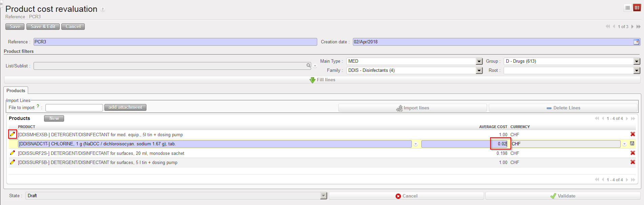Go to first record arrow in header

click(x=608, y=26)
